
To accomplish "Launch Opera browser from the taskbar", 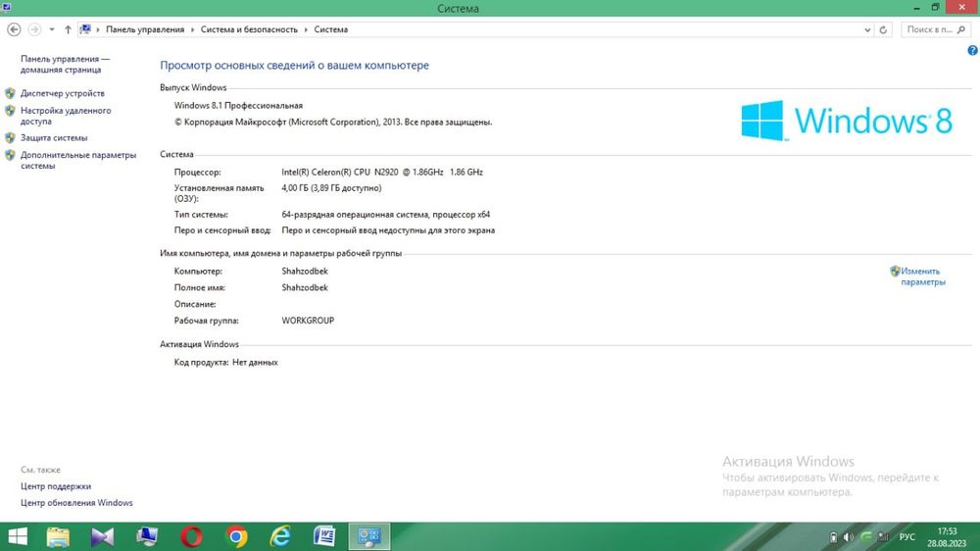I will [x=191, y=536].
